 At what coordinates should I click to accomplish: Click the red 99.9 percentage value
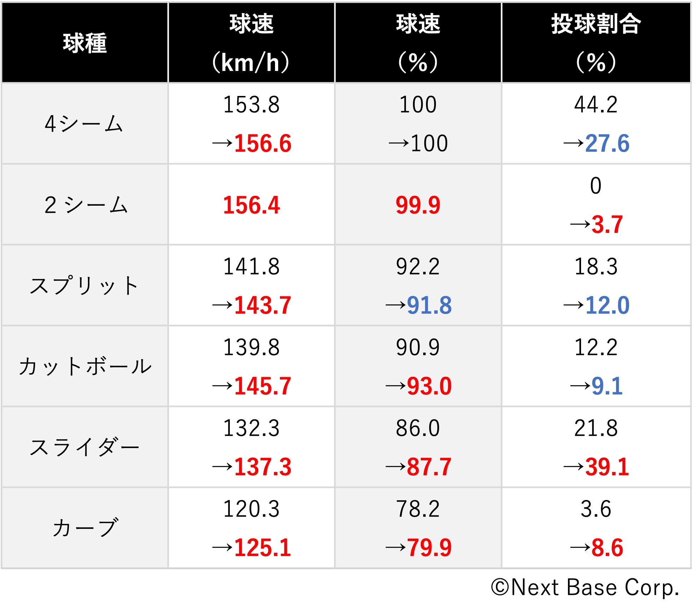pos(418,205)
